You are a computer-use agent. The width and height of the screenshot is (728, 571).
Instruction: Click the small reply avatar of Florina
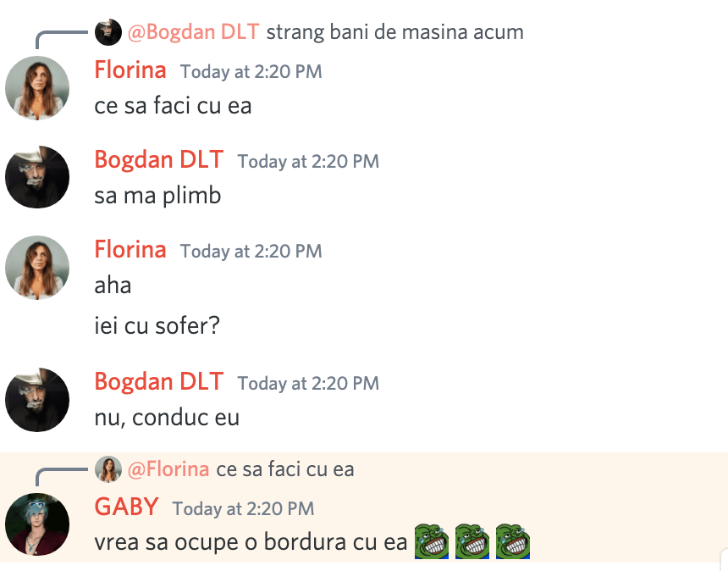108,469
